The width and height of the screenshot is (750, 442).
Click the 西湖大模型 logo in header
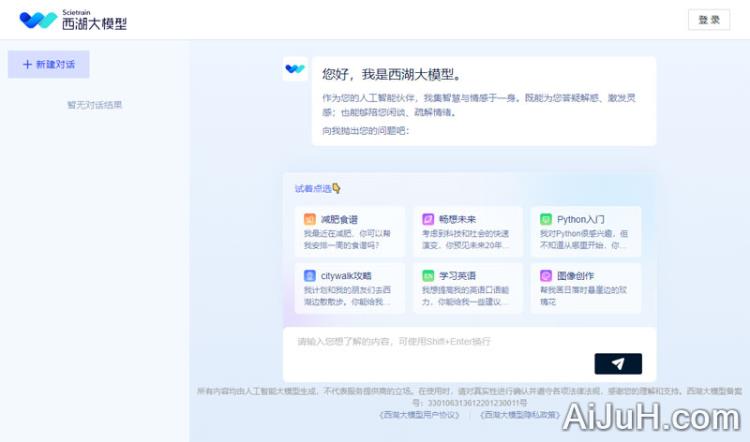pyautogui.click(x=73, y=20)
